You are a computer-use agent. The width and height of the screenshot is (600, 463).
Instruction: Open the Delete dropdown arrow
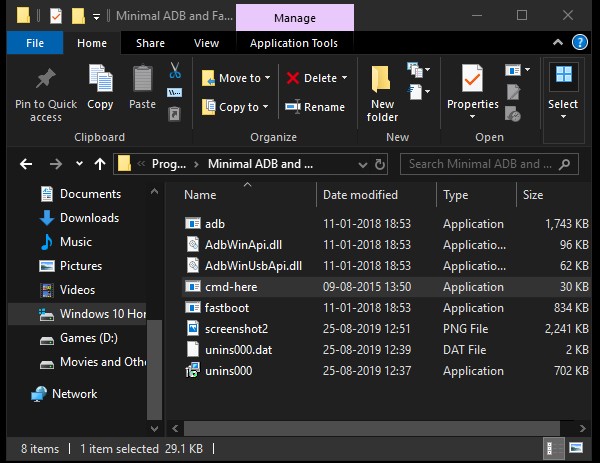tap(344, 78)
